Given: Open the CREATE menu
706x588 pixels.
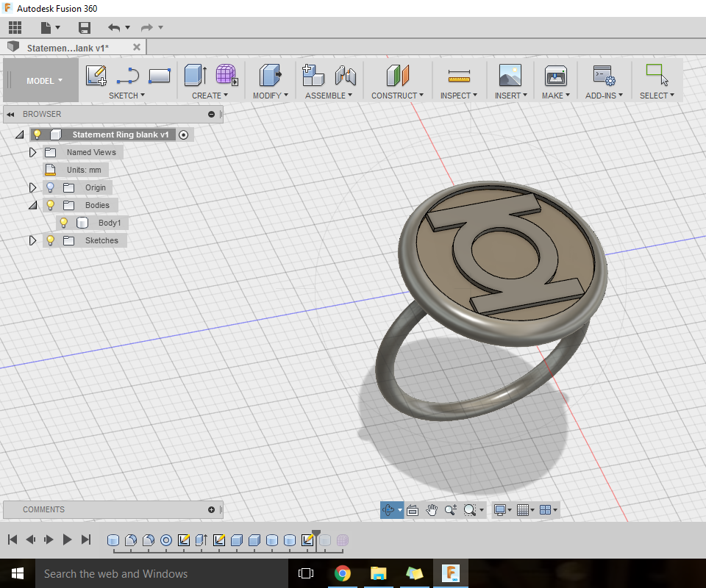Looking at the screenshot, I should click(x=210, y=96).
